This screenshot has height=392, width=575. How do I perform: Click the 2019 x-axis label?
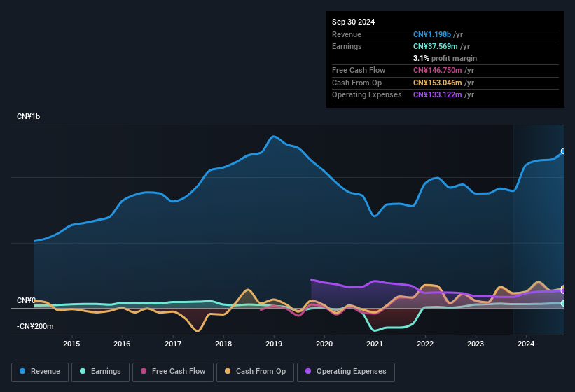pyautogui.click(x=274, y=344)
